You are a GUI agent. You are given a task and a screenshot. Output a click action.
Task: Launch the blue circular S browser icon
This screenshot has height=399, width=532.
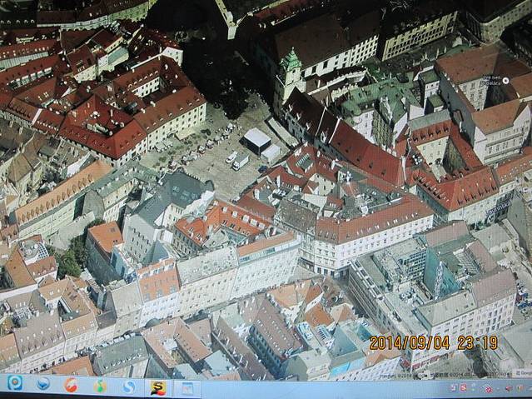click(128, 387)
